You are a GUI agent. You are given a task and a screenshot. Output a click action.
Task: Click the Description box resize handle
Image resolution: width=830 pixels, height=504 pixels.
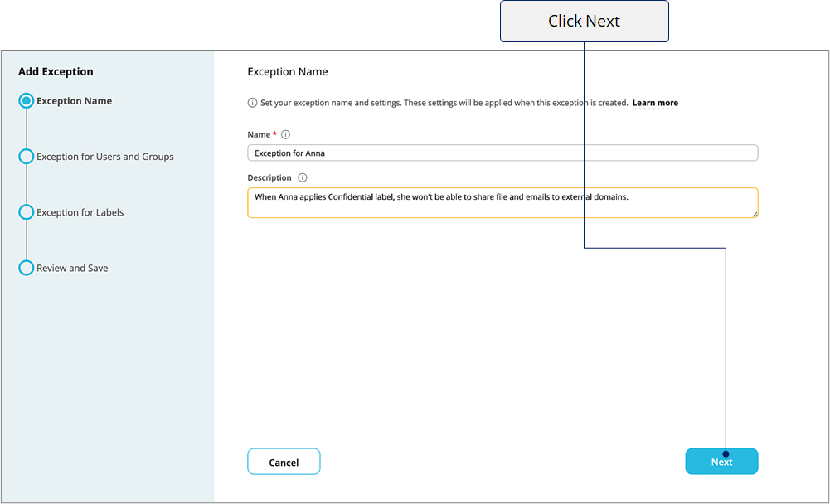(755, 215)
